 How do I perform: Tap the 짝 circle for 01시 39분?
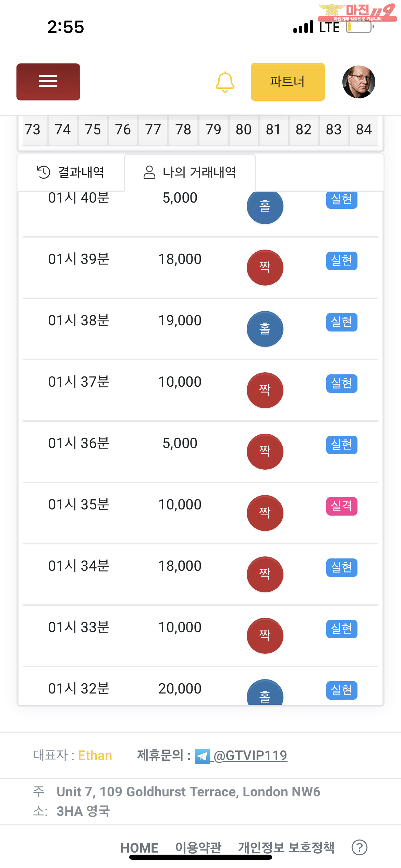tap(265, 267)
